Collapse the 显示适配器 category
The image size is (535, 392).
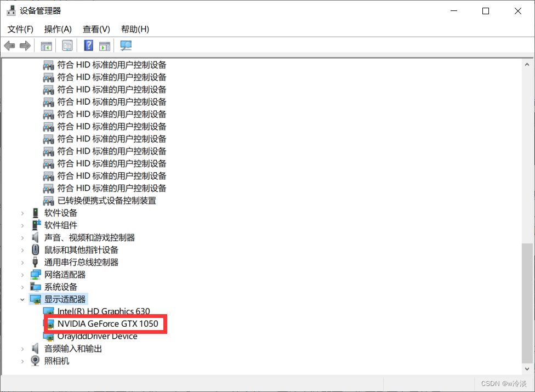click(22, 299)
